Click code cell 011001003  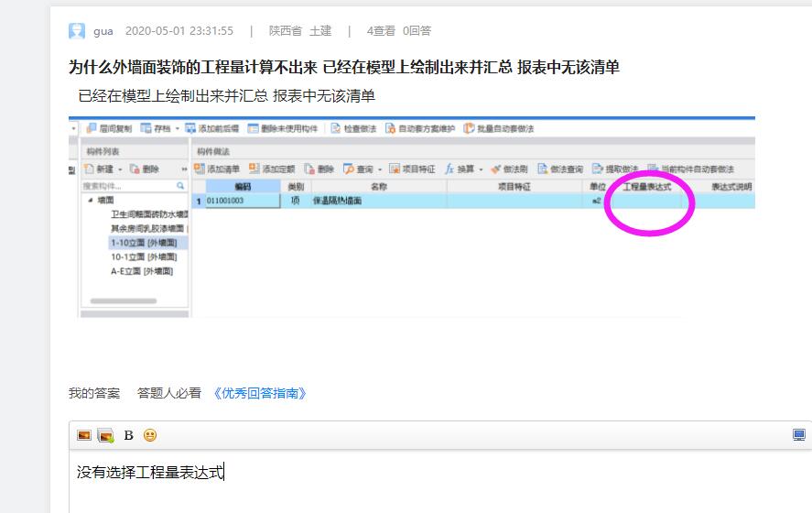(243, 201)
